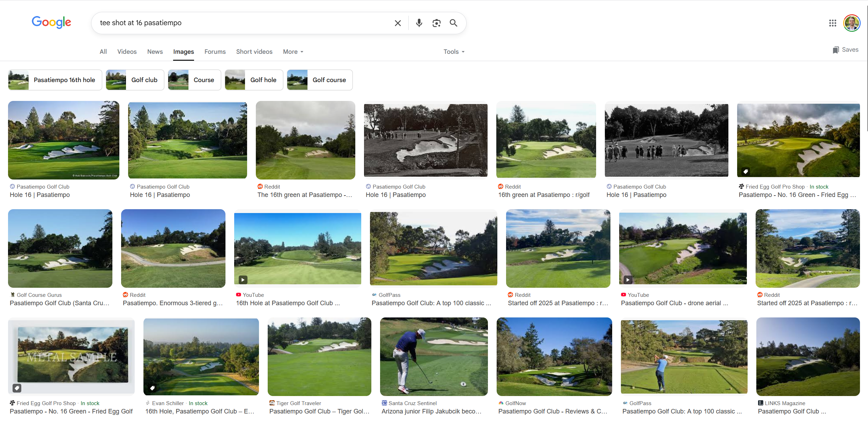Open the Google account profile picture
The width and height of the screenshot is (868, 425).
(852, 23)
